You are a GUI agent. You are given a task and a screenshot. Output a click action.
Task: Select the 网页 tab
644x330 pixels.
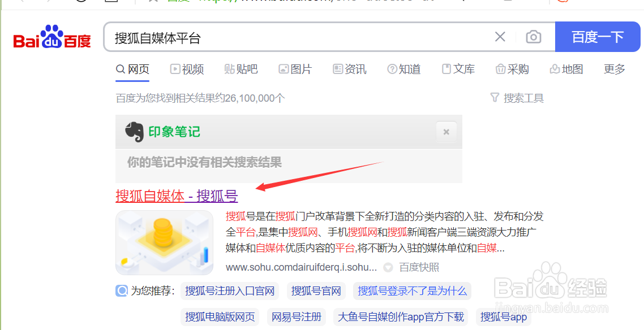[132, 70]
